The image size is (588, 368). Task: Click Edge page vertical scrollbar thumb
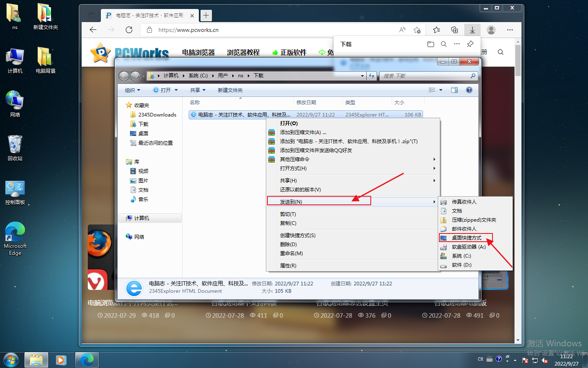(518, 61)
